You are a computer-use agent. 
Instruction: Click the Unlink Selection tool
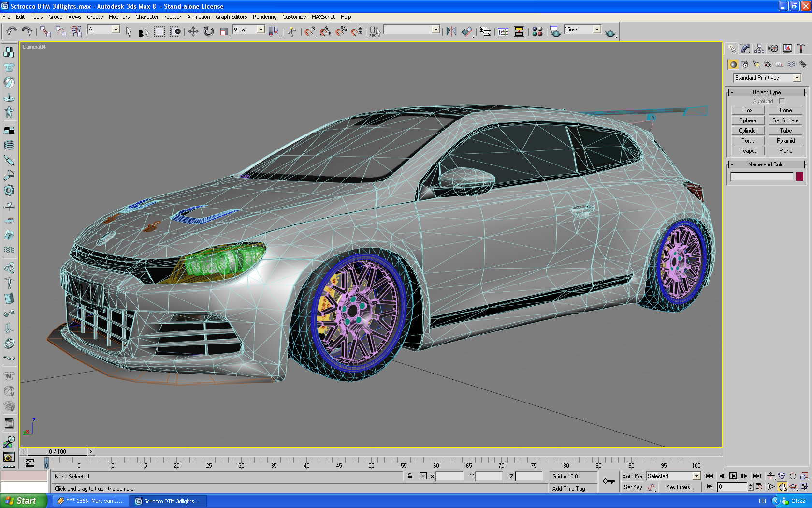tap(61, 31)
